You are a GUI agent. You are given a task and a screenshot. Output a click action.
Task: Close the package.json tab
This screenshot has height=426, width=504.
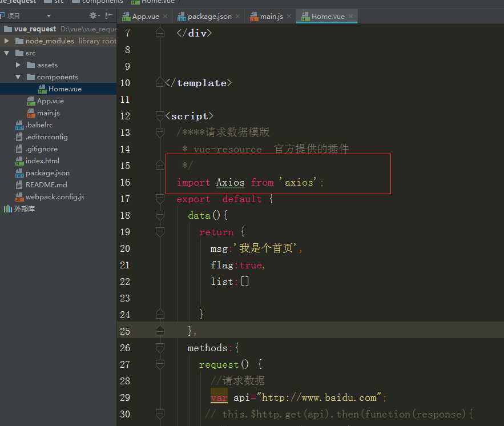tap(237, 16)
